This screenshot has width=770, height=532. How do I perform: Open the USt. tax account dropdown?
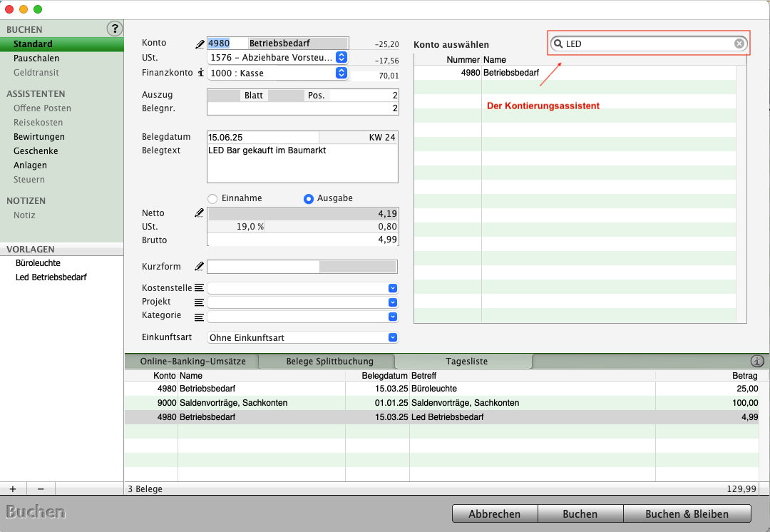click(x=342, y=57)
